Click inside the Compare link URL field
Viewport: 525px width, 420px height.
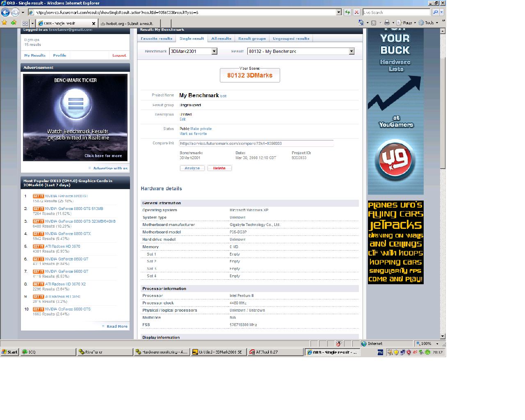[256, 144]
